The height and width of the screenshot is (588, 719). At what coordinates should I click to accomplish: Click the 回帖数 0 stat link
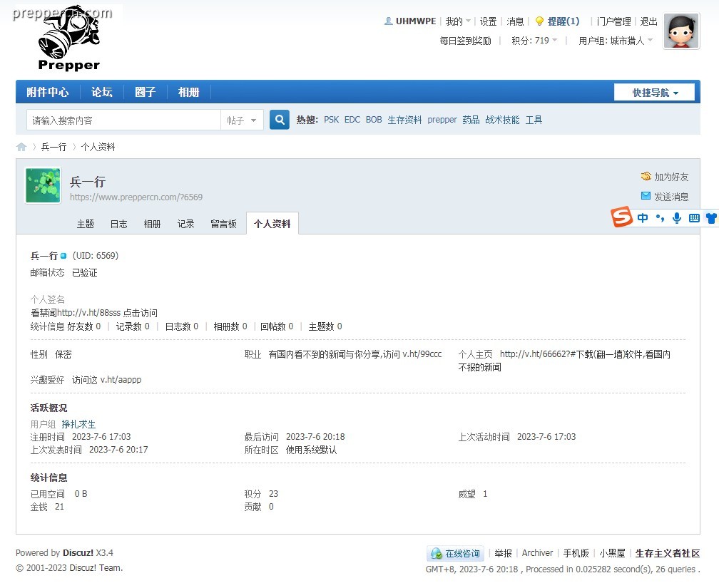(x=277, y=326)
